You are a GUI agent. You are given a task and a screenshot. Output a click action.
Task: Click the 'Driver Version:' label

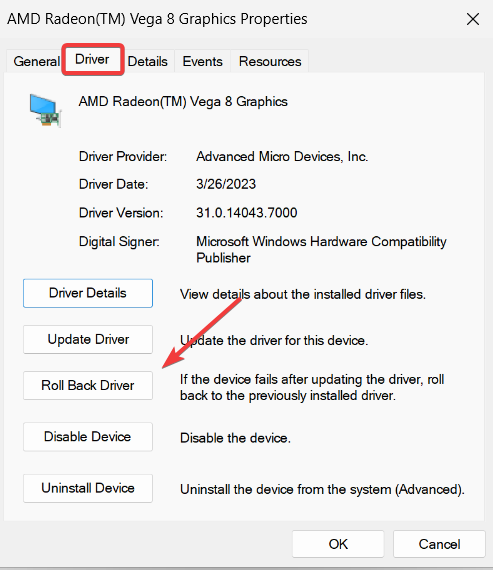121,213
